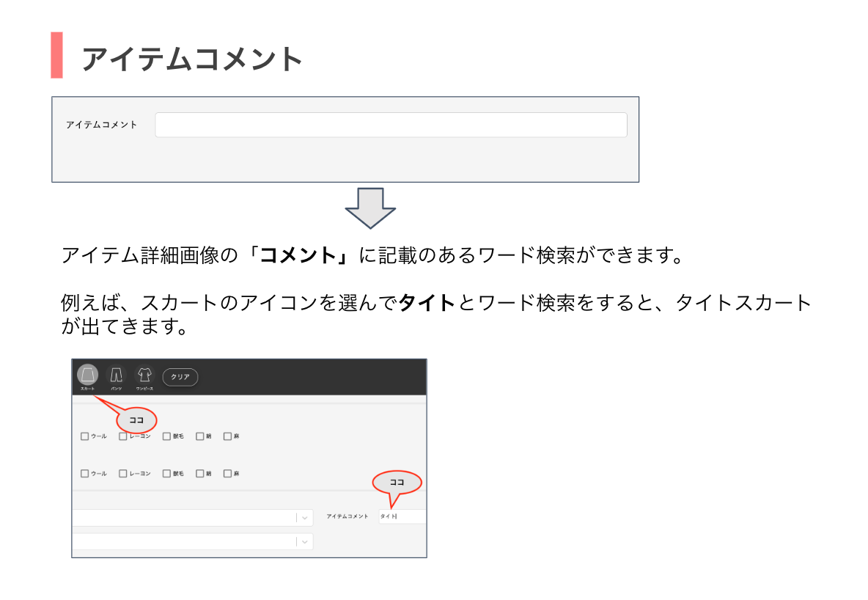This screenshot has height=600, width=868.
Task: Select the スカート (skirt) category icon
Action: point(87,375)
